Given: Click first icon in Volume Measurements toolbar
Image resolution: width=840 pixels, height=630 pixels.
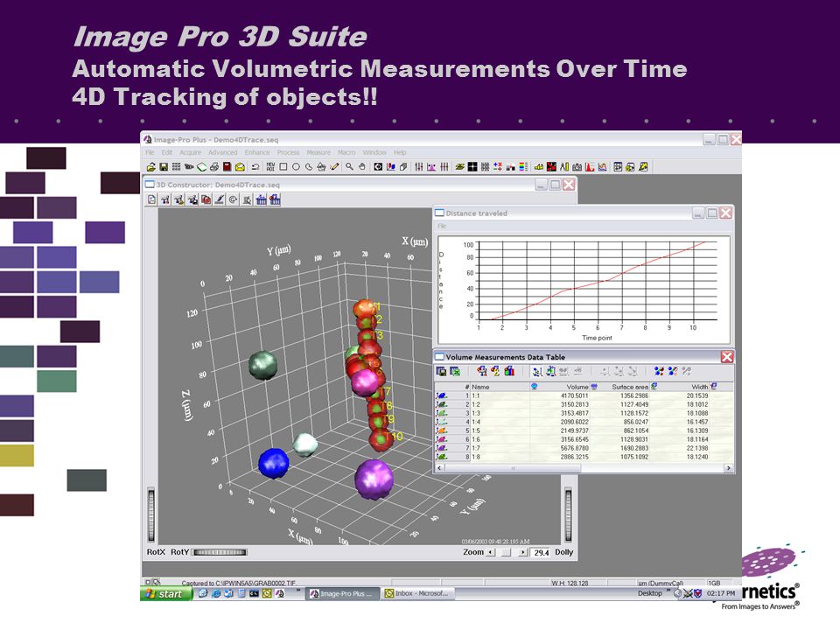Looking at the screenshot, I should click(x=441, y=371).
